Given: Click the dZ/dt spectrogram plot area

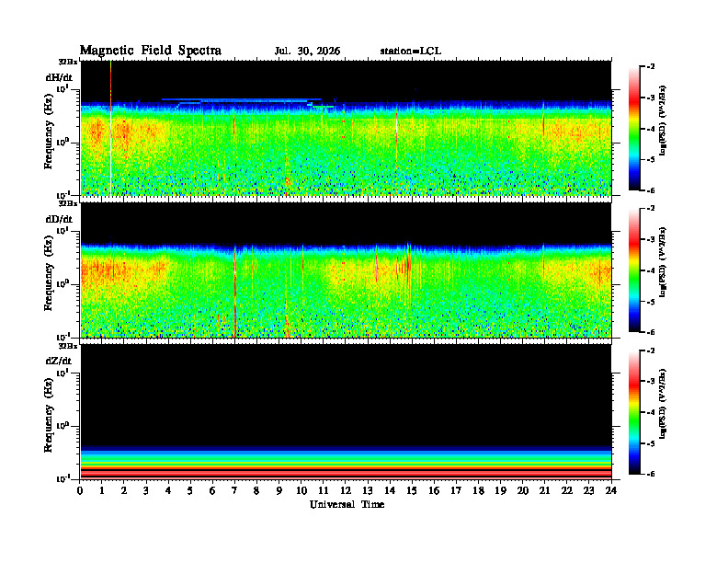Looking at the screenshot, I should [x=346, y=412].
